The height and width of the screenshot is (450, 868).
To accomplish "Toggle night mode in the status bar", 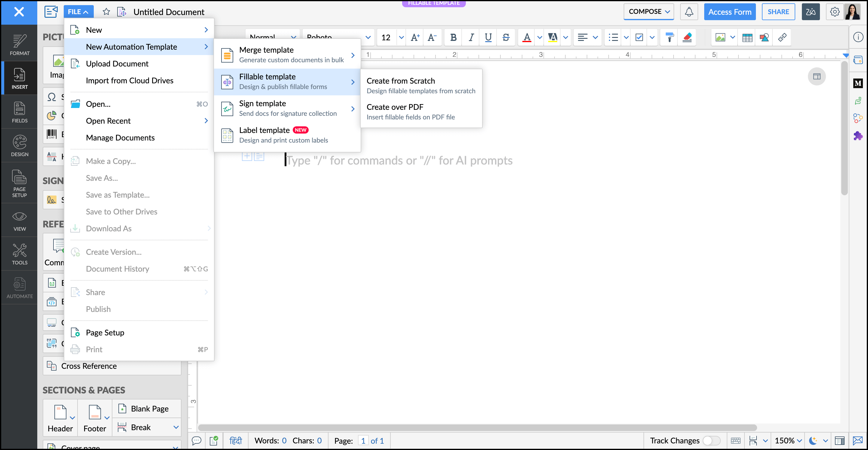I will coord(813,440).
